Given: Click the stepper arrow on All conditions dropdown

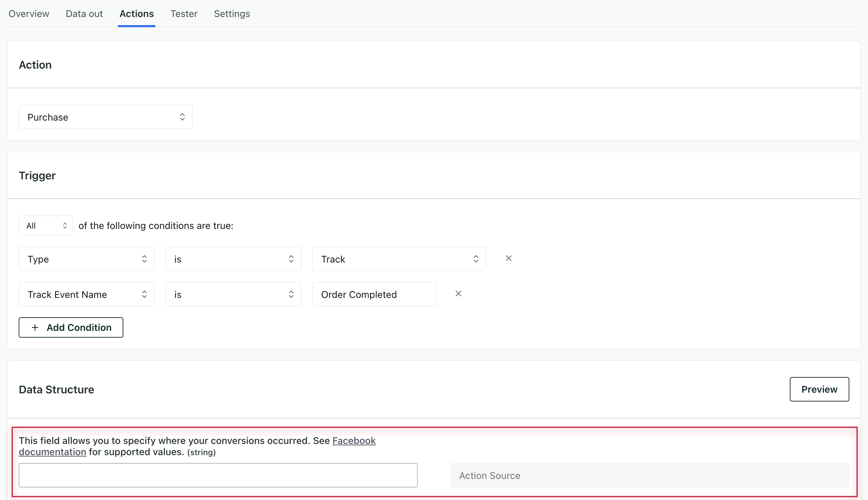Looking at the screenshot, I should [x=64, y=225].
